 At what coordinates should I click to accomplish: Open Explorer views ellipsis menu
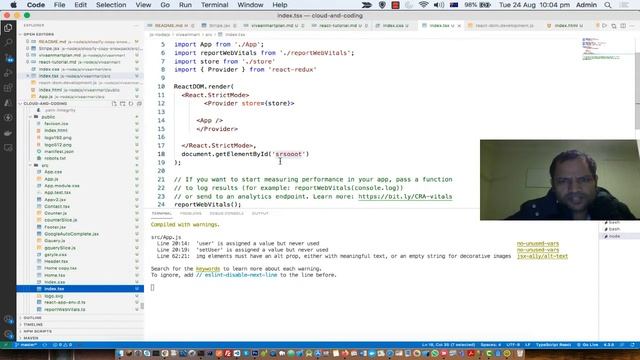[x=136, y=25]
